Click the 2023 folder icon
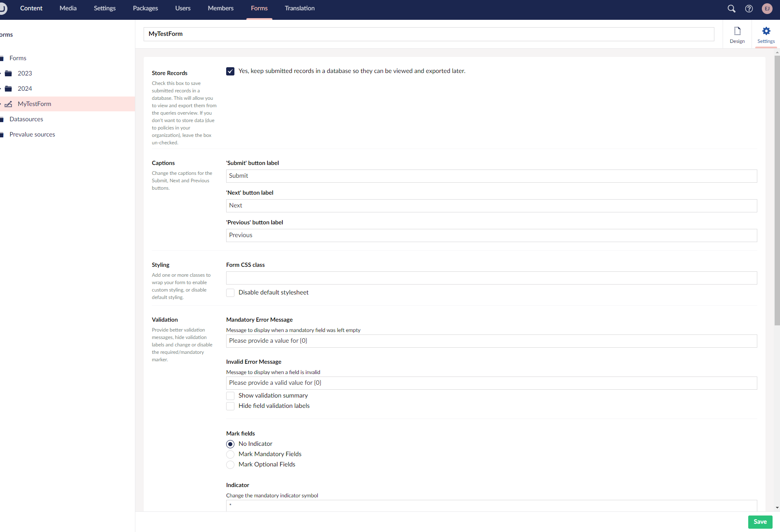Screen dimensions: 780x532 tap(8, 73)
